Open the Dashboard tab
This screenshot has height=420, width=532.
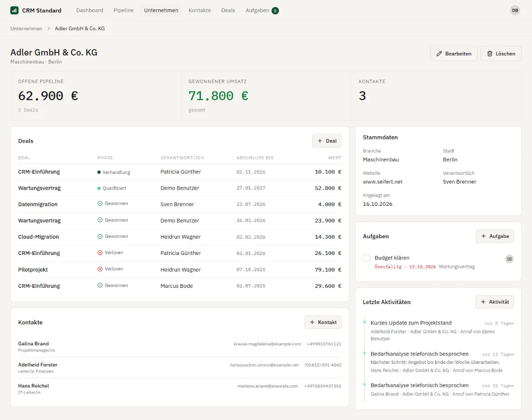[x=89, y=11]
